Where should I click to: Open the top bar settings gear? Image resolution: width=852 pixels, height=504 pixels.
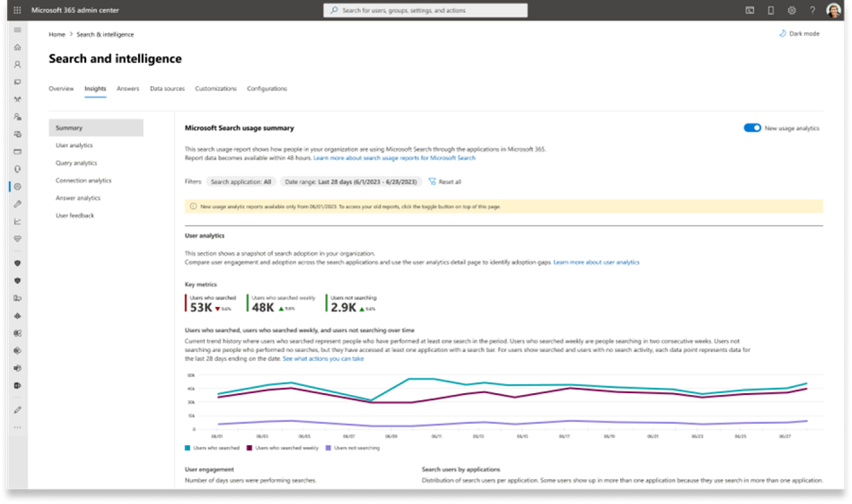tap(791, 10)
